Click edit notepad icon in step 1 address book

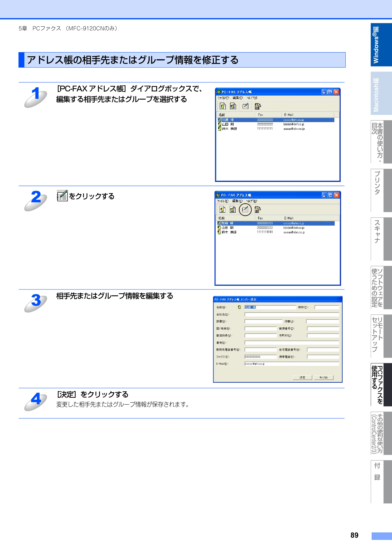tap(245, 106)
